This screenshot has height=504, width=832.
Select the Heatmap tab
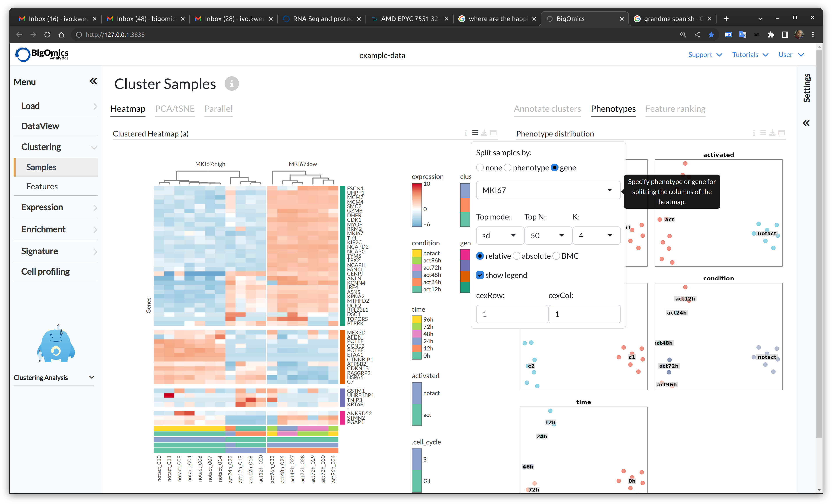click(x=128, y=109)
